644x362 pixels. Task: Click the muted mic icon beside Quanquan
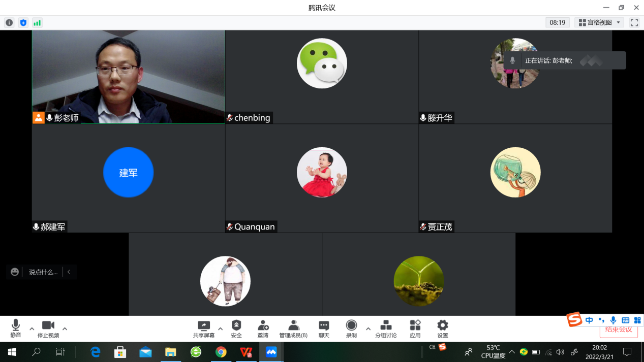230,227
